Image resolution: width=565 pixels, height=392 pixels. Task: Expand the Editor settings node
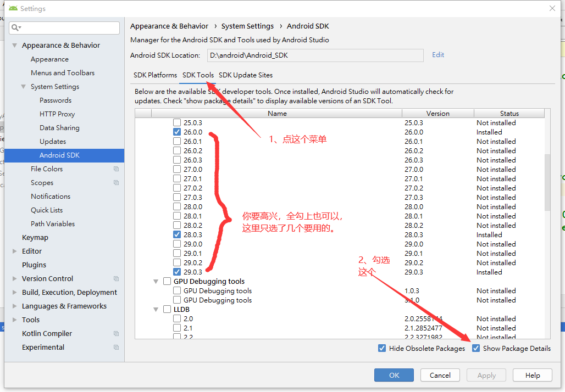tap(14, 251)
